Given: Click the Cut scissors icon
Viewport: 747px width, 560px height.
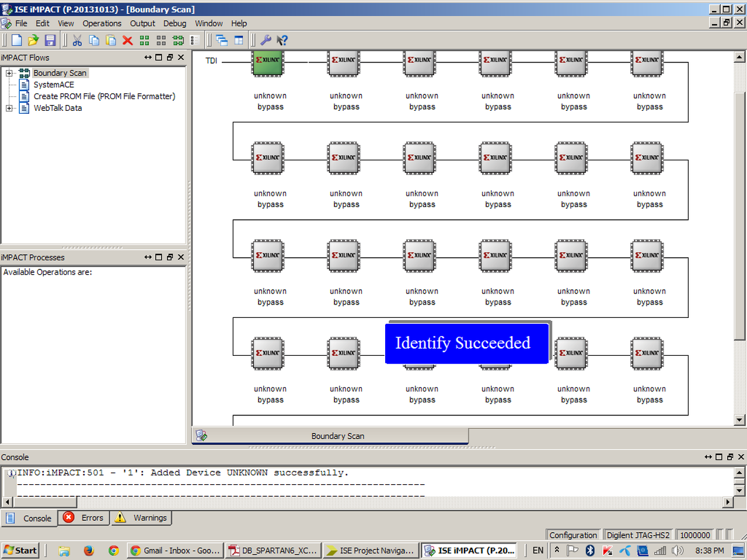Looking at the screenshot, I should (x=77, y=40).
